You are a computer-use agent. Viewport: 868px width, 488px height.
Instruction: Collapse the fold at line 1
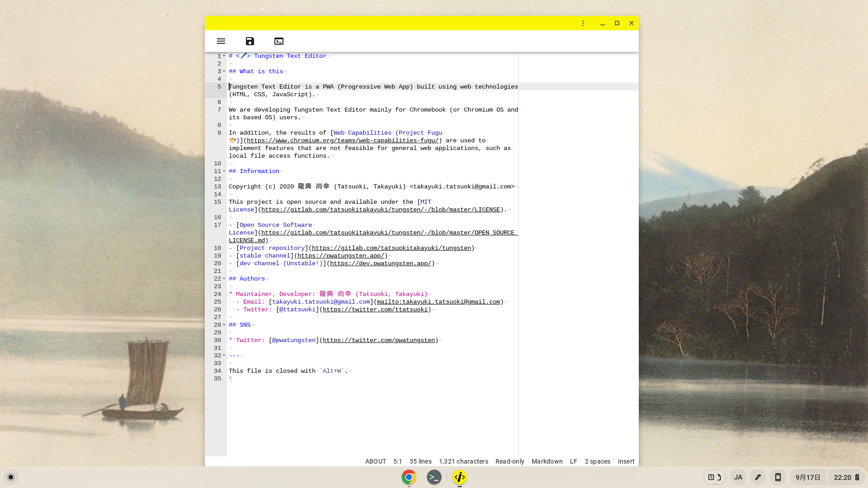224,56
